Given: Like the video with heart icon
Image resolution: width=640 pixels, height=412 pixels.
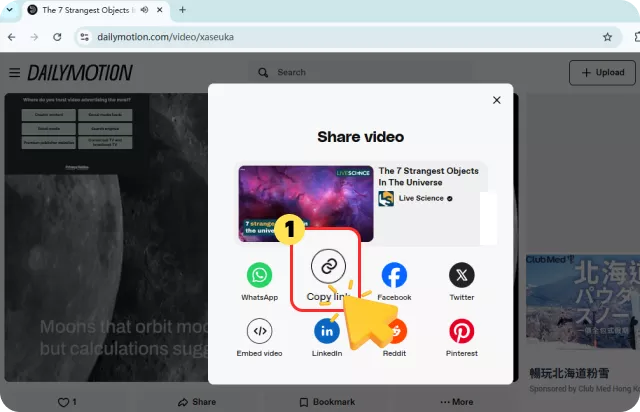Looking at the screenshot, I should [63, 402].
